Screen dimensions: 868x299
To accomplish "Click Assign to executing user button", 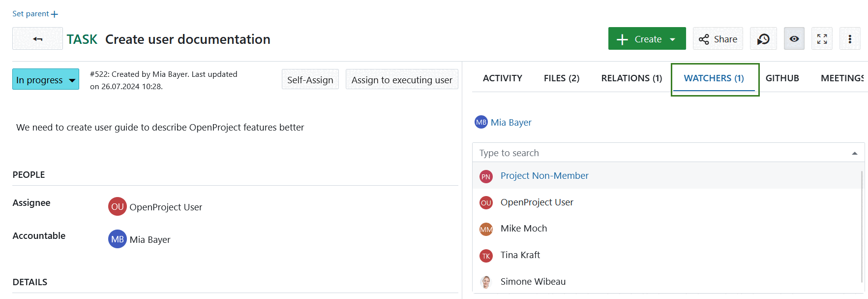I will click(x=401, y=80).
